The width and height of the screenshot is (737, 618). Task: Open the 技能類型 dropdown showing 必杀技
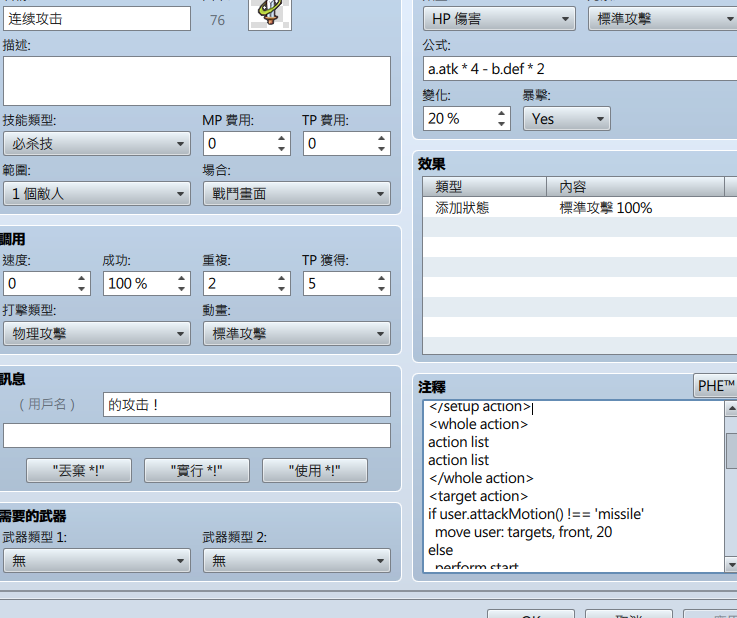click(x=97, y=144)
